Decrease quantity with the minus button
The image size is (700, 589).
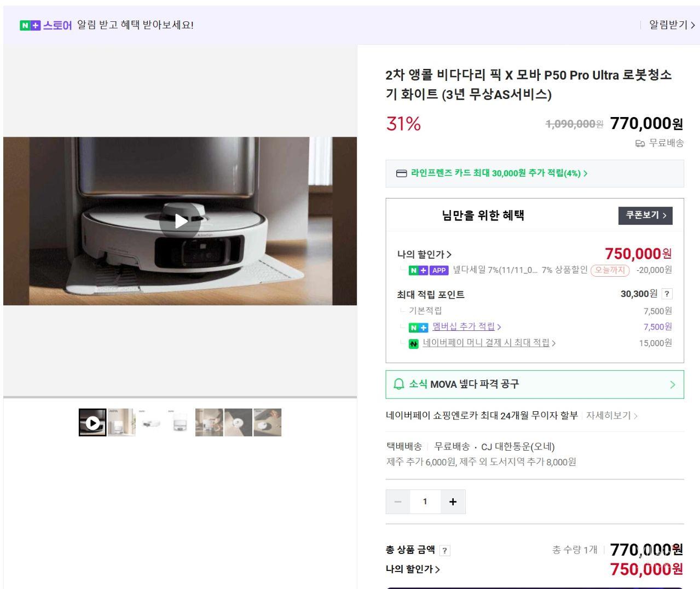click(398, 501)
